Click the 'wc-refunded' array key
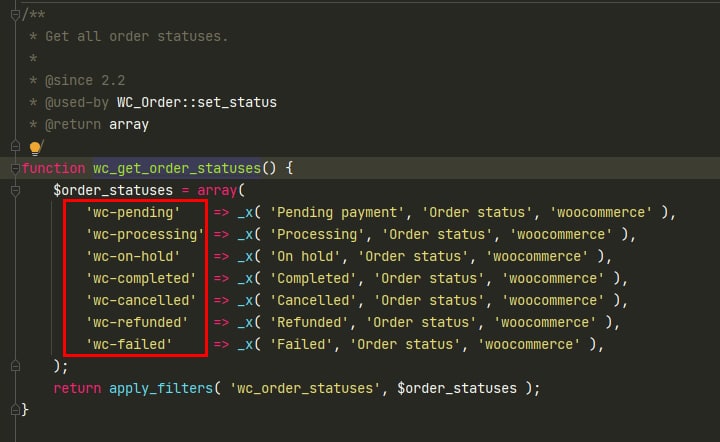This screenshot has height=442, width=720. pyautogui.click(x=137, y=322)
